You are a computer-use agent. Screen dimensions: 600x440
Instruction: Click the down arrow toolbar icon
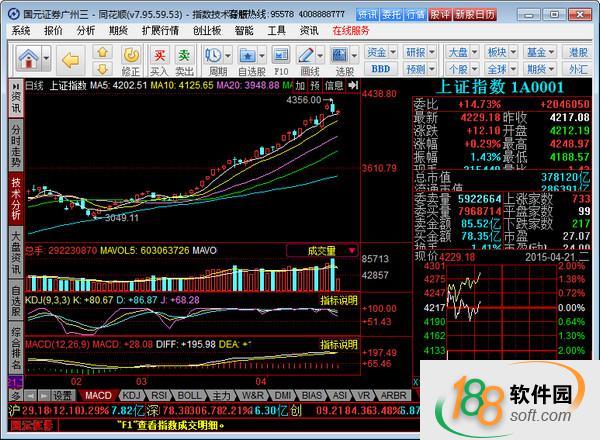coord(102,69)
